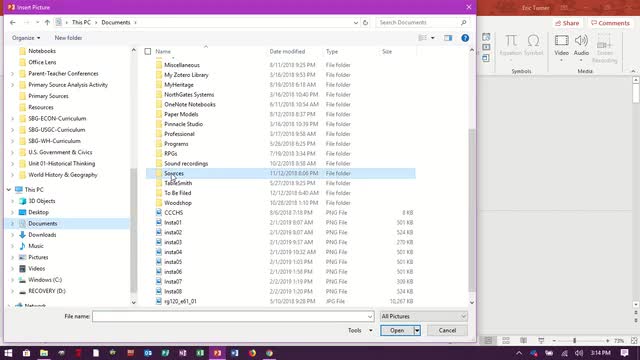Viewport: 640px width, 360px height.
Task: Click in the File name input field
Action: (x=229, y=316)
